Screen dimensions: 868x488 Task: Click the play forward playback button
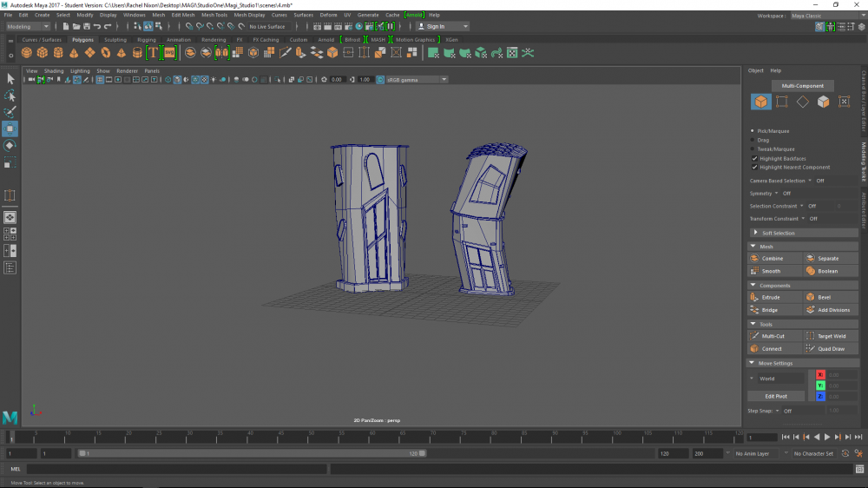point(826,437)
